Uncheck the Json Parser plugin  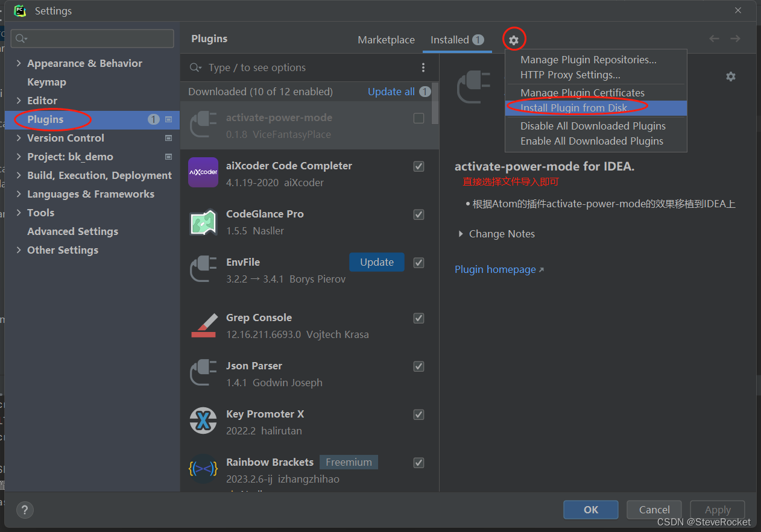[x=418, y=366]
